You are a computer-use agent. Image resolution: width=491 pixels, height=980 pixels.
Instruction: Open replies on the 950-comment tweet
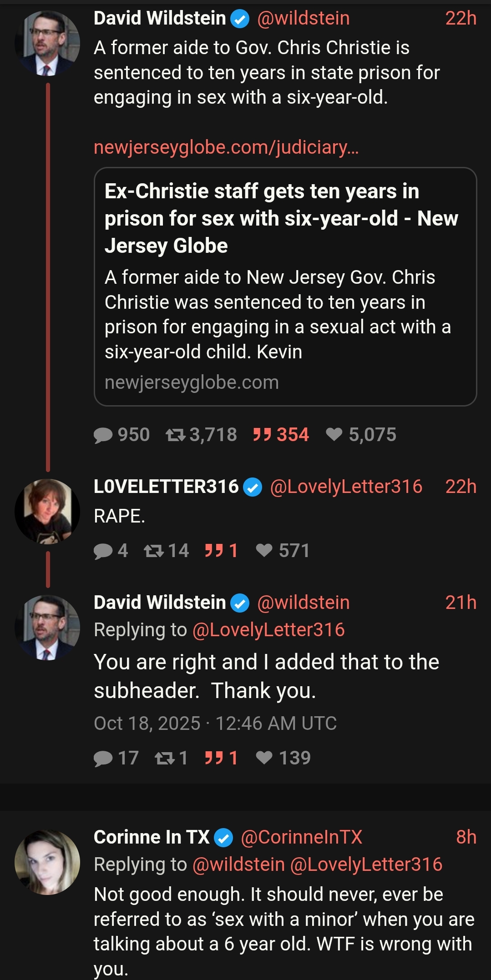[121, 435]
